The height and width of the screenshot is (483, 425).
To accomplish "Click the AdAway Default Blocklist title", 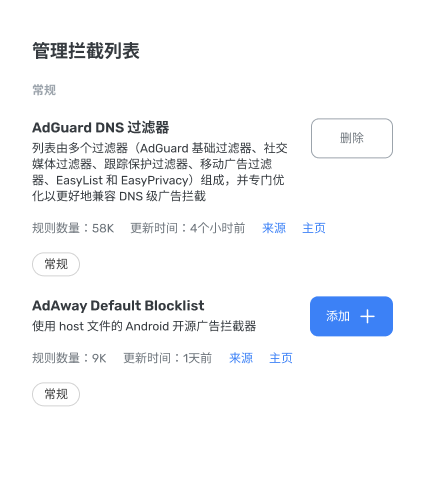I will point(118,306).
